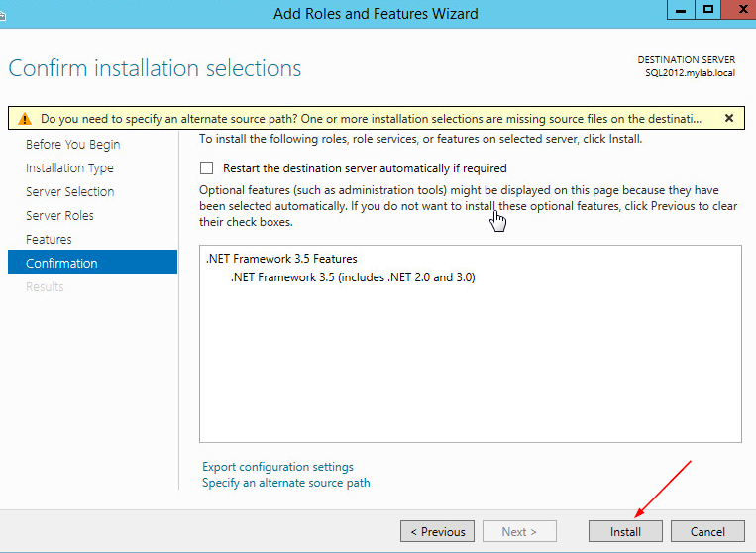Click '.NET Framework 3.5 Features' list entry
Screen dimensions: 756x553
281,259
